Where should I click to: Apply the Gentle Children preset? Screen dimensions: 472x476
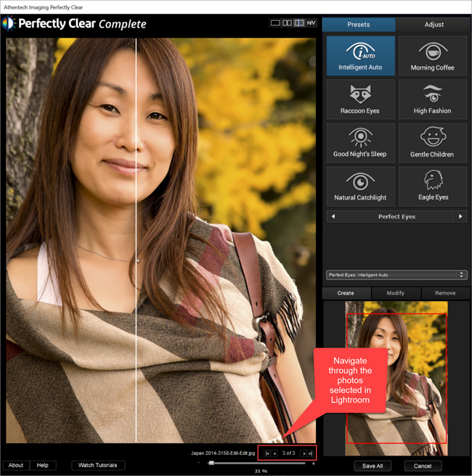pos(433,143)
